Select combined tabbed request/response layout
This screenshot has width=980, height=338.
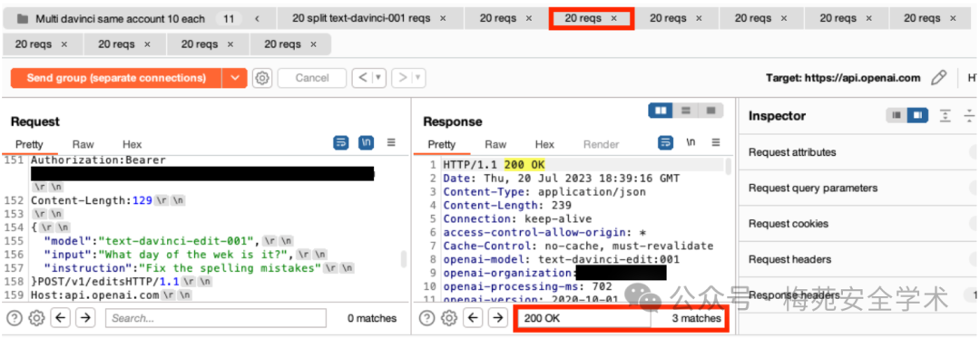(x=710, y=111)
